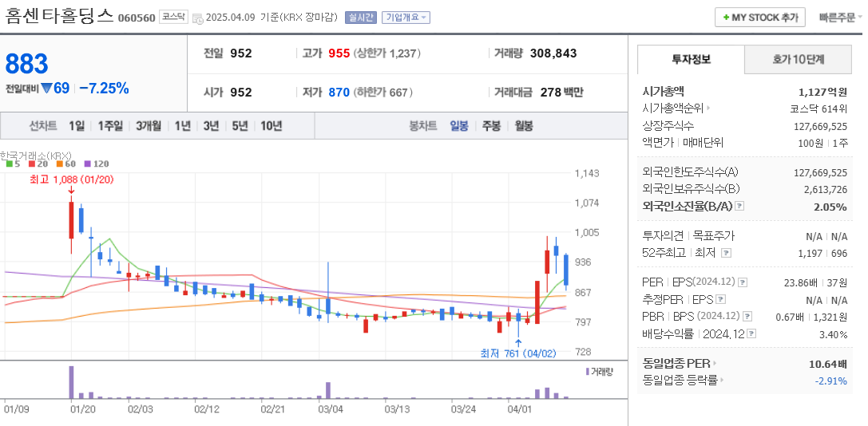Click the PER value 23.86배
The width and height of the screenshot is (868, 426).
click(x=801, y=282)
